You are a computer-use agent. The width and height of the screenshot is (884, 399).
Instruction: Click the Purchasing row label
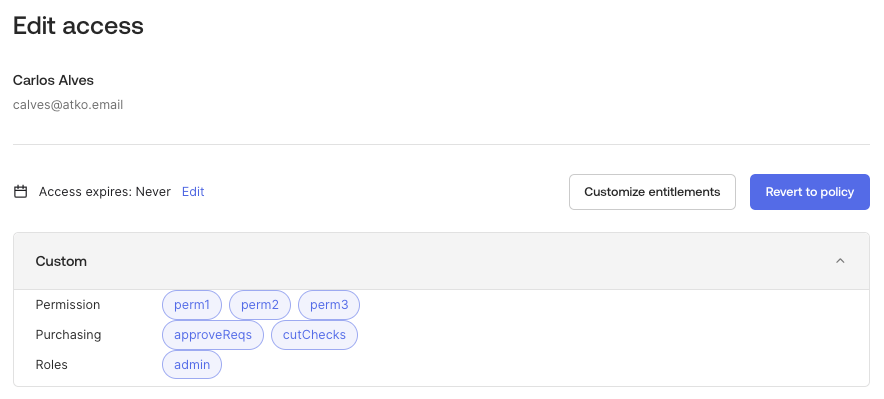click(x=68, y=335)
